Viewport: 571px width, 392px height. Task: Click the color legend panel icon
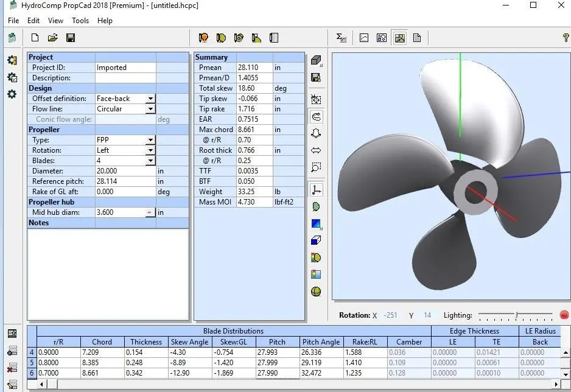(x=316, y=275)
